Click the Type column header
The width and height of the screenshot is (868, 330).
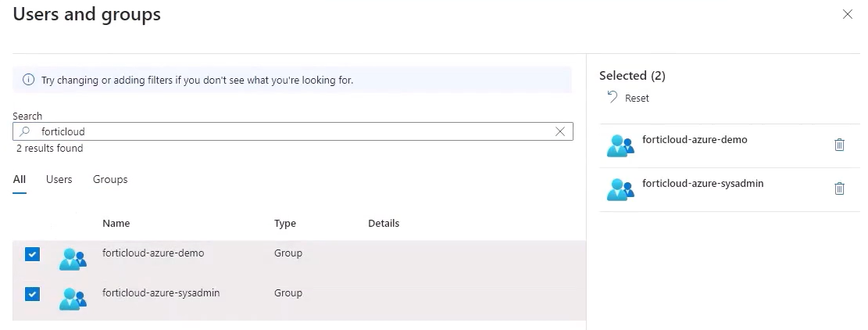coord(285,224)
